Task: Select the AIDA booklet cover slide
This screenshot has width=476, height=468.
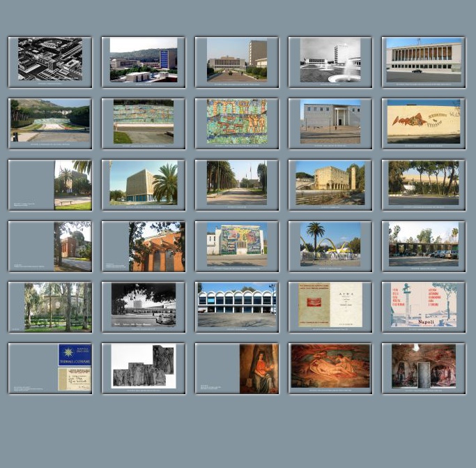Action: [x=330, y=307]
